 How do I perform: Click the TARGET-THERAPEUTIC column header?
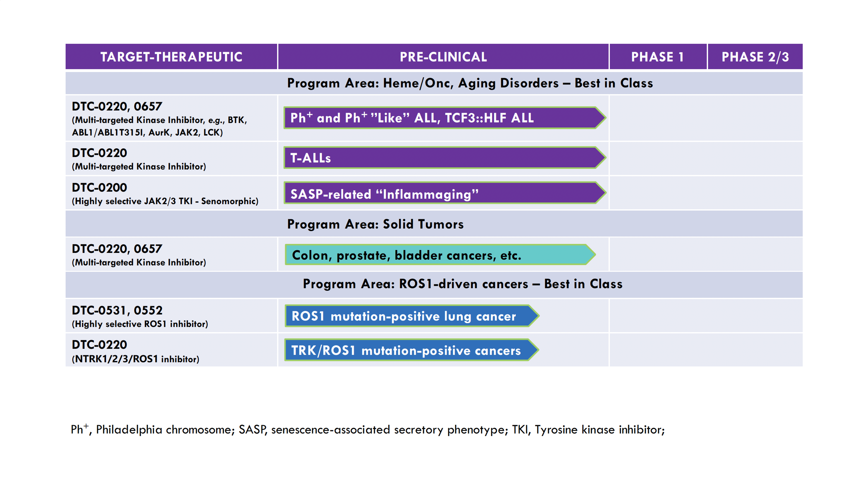pyautogui.click(x=171, y=57)
